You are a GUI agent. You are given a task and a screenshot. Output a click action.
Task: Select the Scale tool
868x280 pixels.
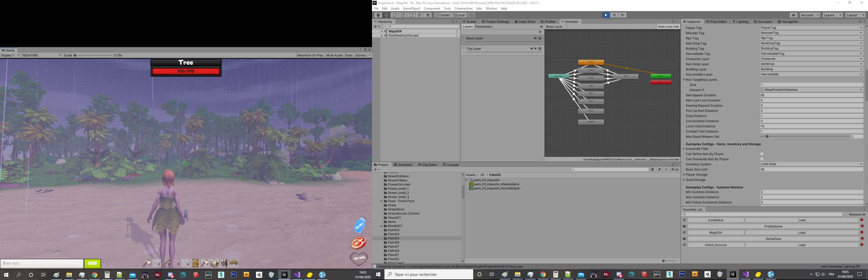click(x=403, y=15)
